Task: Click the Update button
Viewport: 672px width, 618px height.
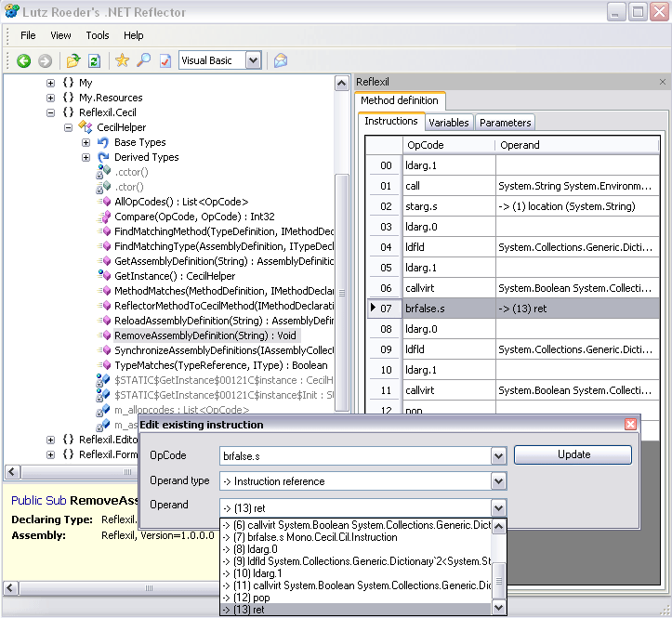Action: (x=573, y=454)
